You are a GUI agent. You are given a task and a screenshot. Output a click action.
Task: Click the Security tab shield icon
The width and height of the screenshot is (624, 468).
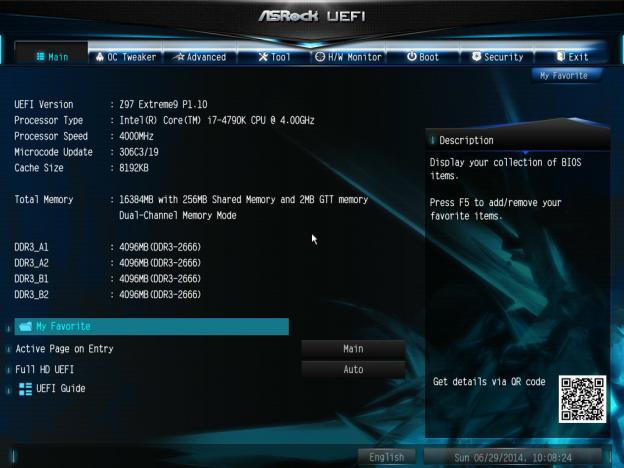pyautogui.click(x=476, y=57)
